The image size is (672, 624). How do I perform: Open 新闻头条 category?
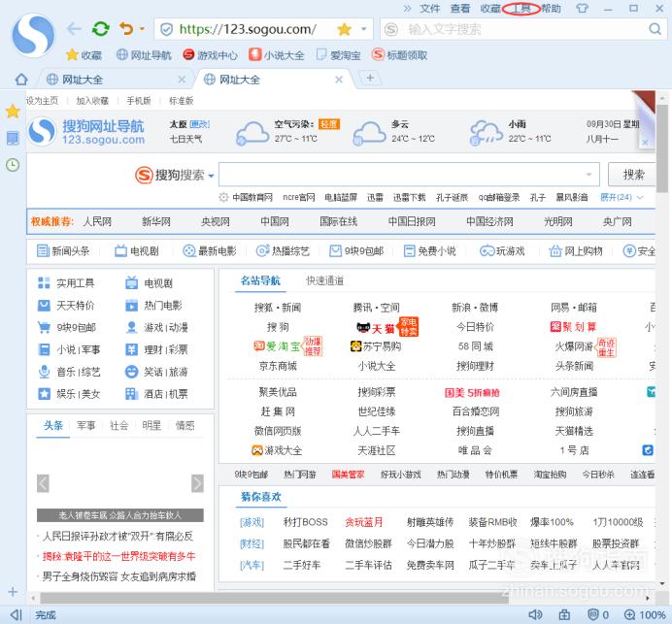63,251
